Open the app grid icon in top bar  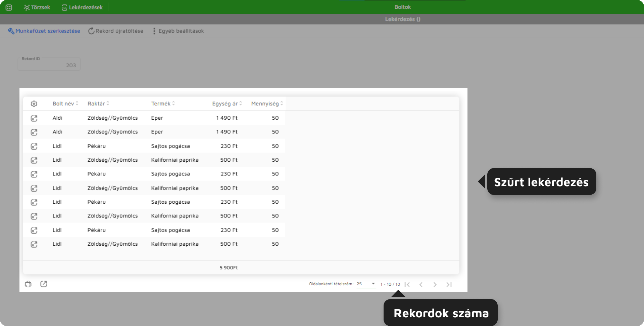[x=9, y=7]
